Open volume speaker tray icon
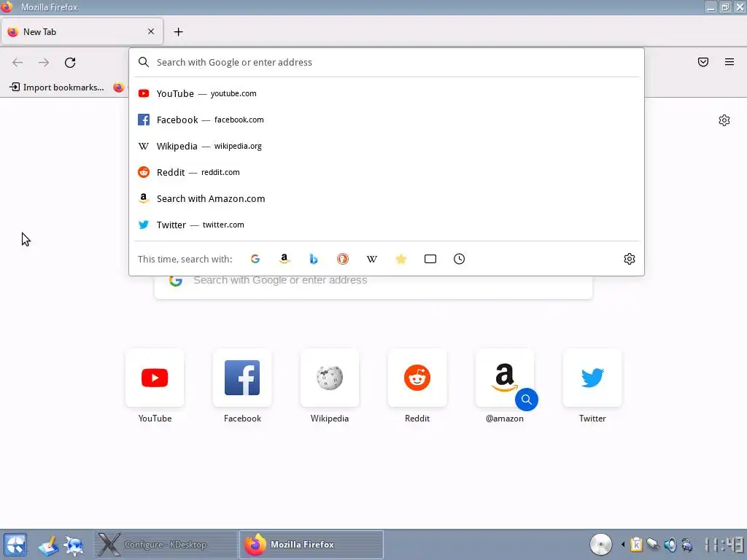 (x=670, y=544)
